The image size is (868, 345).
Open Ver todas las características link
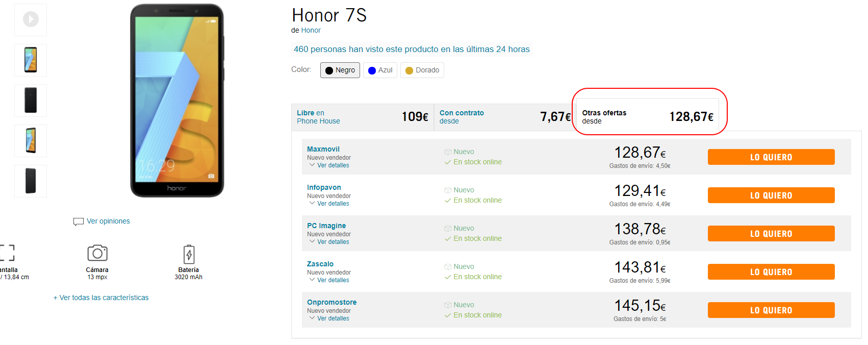pos(101,298)
